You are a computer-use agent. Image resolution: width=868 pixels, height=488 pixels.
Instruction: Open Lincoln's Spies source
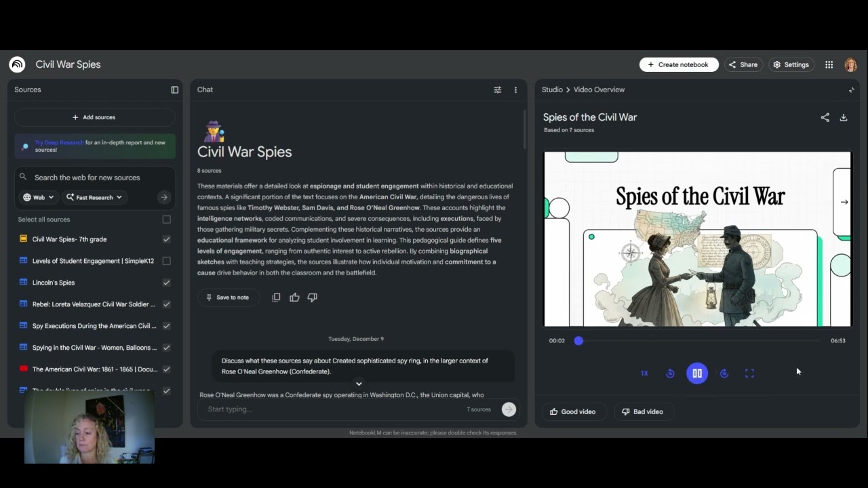54,283
